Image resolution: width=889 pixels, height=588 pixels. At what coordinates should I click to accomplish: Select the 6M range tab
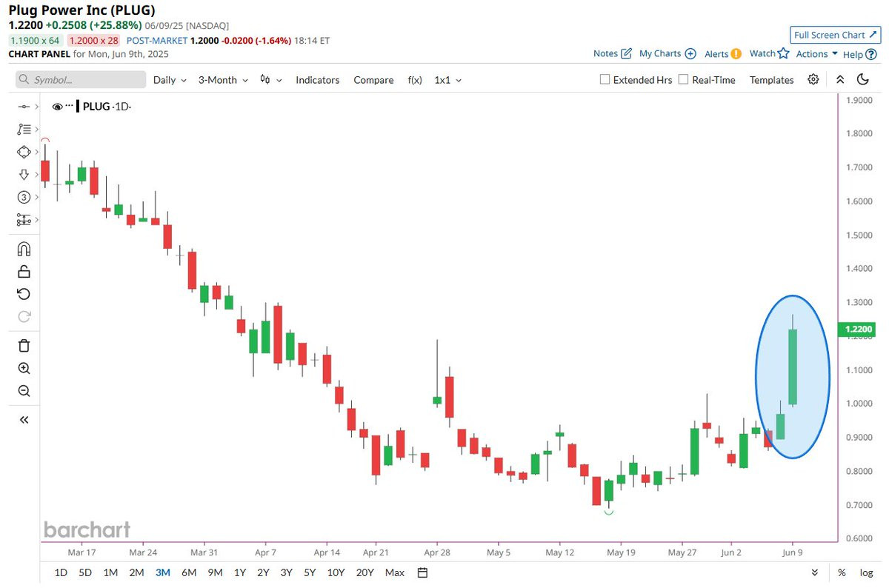coord(188,572)
